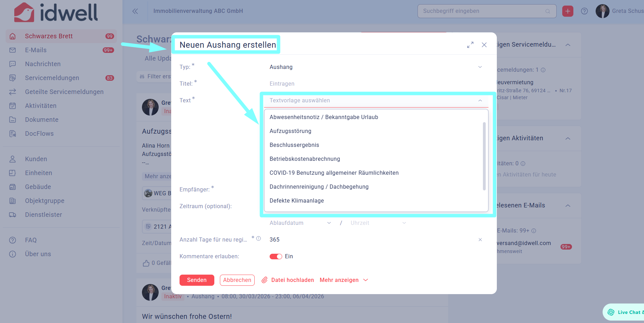Select Betriebskostenabrechnung template

click(374, 159)
